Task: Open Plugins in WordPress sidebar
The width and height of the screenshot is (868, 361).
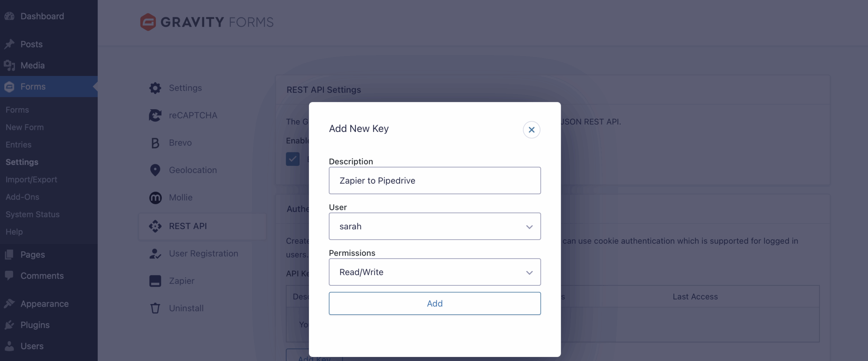Action: 35,325
